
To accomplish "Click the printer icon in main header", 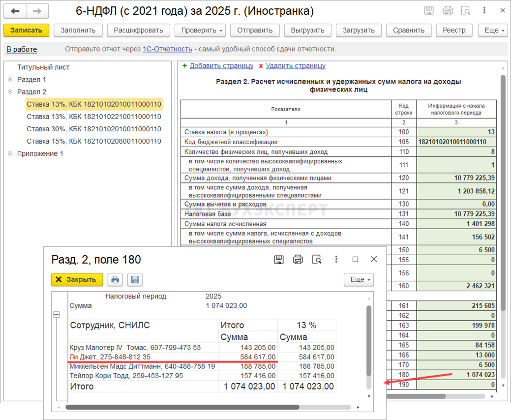I will [x=448, y=11].
